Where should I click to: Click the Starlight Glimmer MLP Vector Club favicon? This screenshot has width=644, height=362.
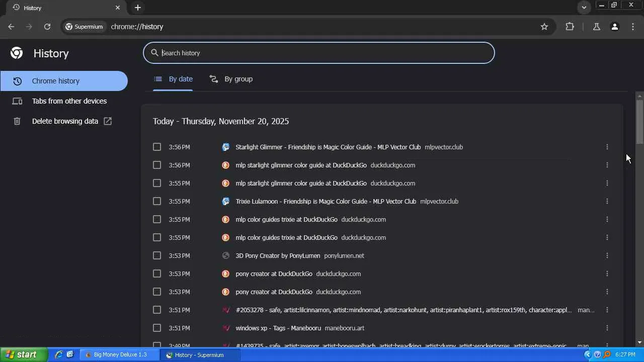(x=226, y=147)
